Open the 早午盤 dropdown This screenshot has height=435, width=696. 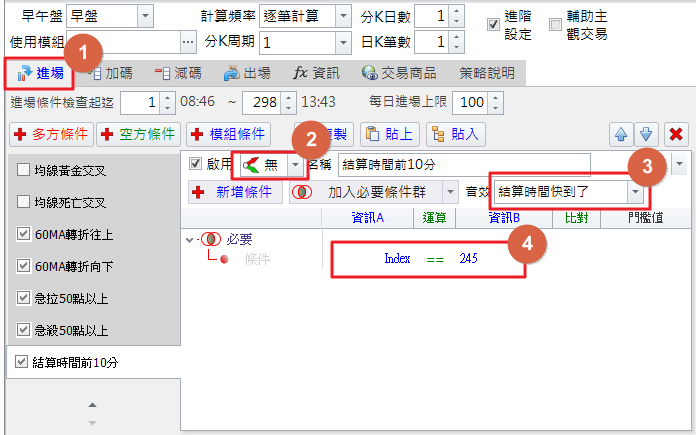(x=145, y=16)
